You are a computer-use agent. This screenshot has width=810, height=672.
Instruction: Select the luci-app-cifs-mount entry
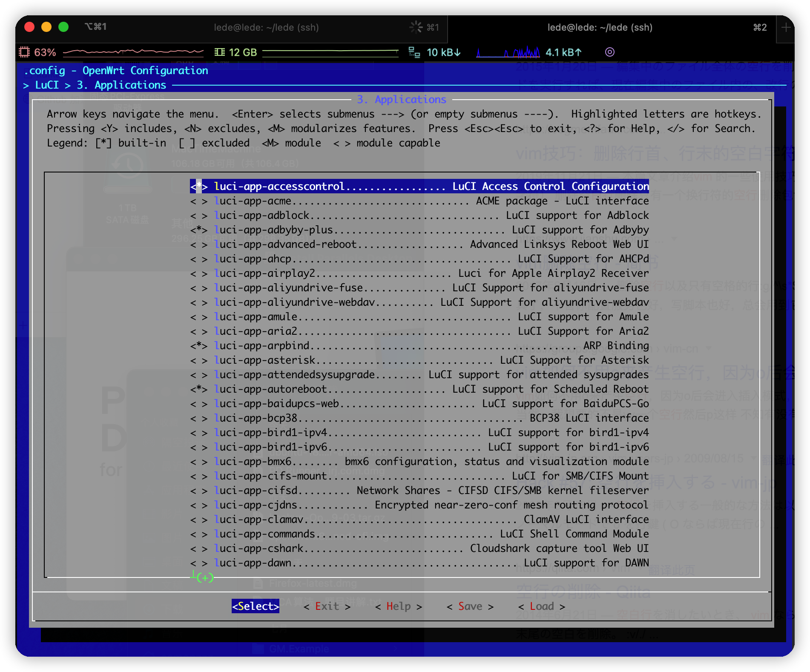coord(419,476)
